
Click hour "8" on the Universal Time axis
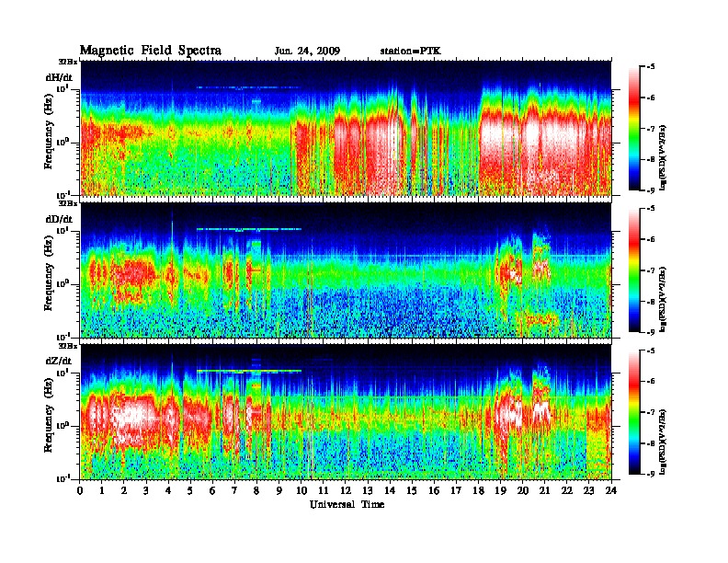[x=256, y=490]
